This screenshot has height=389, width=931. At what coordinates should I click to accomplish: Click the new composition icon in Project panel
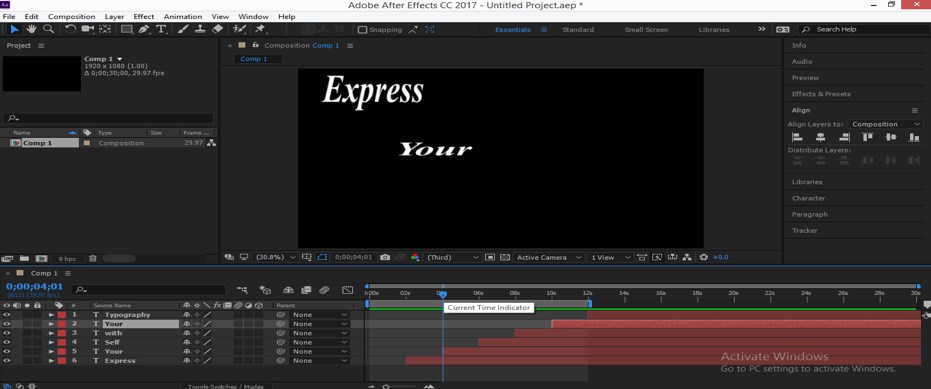click(41, 258)
